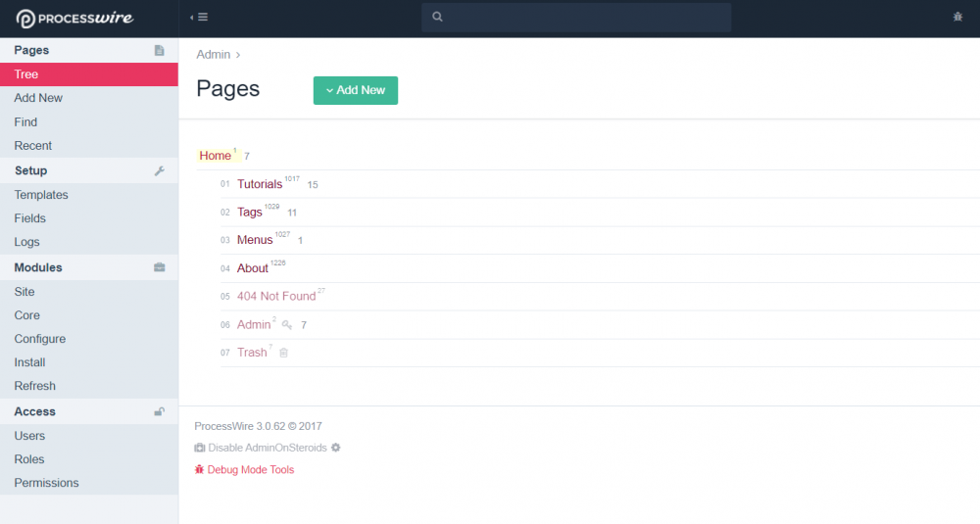Open Users under Access
Image resolution: width=980 pixels, height=524 pixels.
click(x=29, y=436)
